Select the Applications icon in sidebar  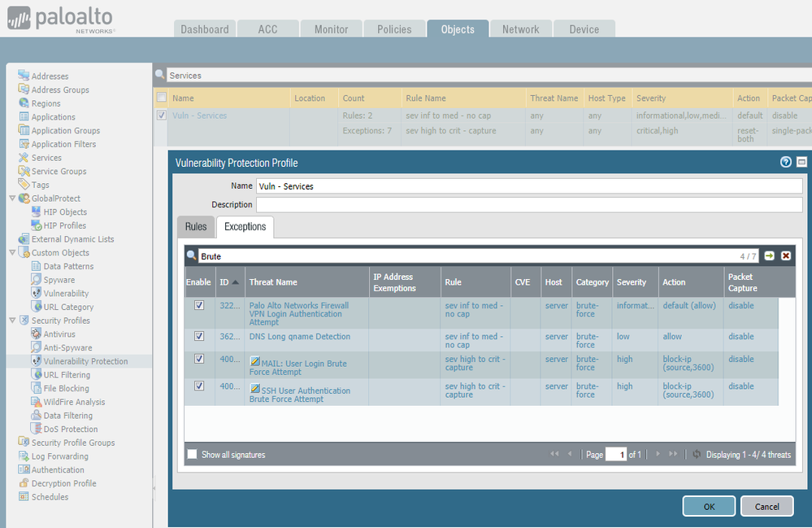(24, 116)
